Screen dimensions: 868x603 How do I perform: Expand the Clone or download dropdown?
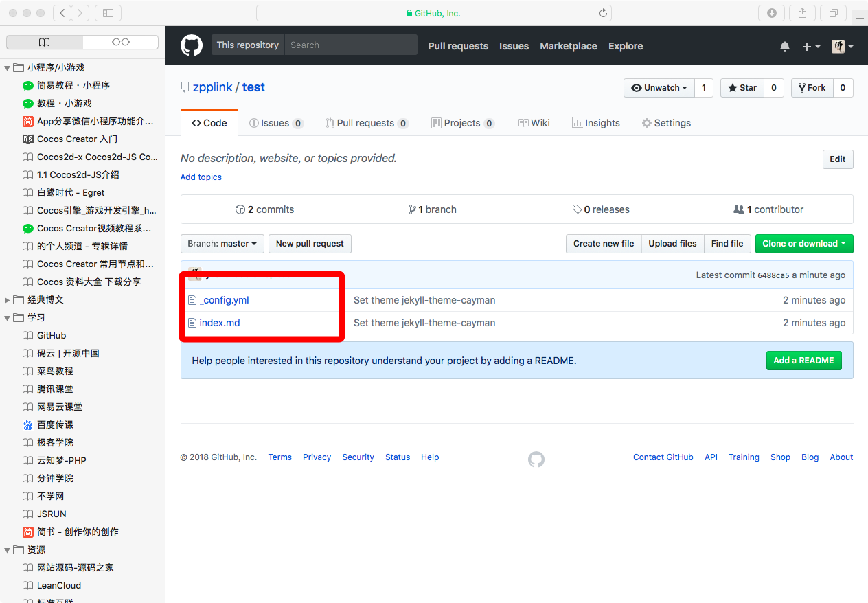tap(803, 244)
